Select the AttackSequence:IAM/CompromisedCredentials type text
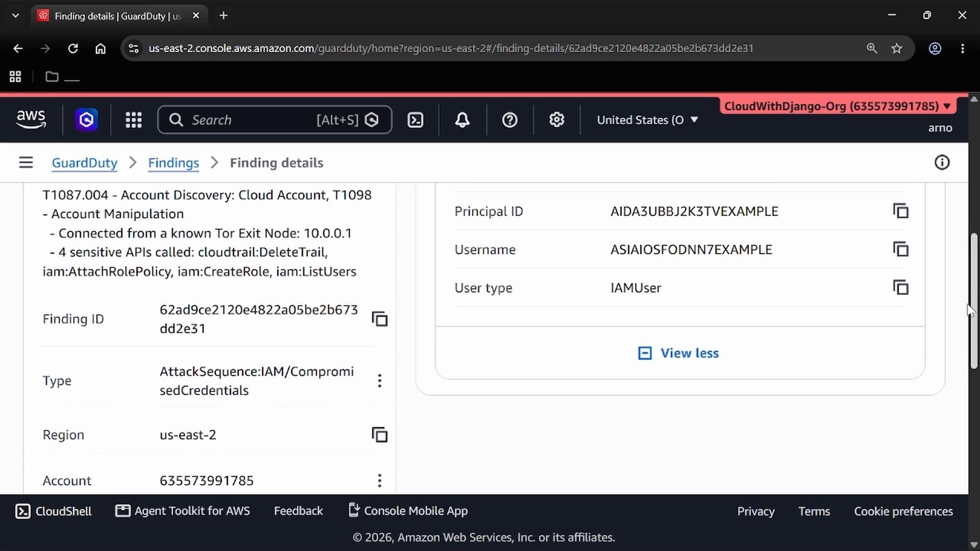 (x=257, y=381)
